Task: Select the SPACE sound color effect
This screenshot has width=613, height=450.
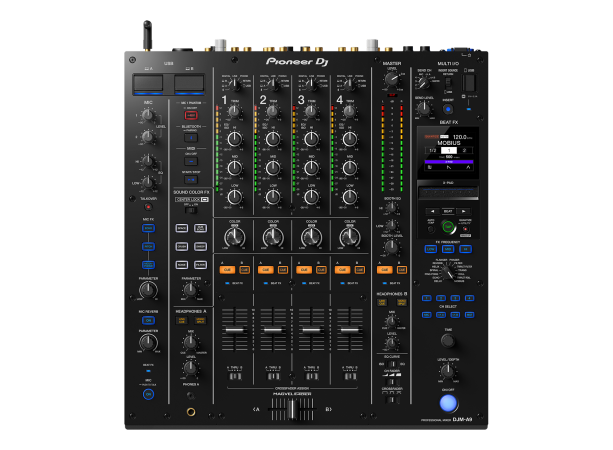Action: tap(182, 228)
